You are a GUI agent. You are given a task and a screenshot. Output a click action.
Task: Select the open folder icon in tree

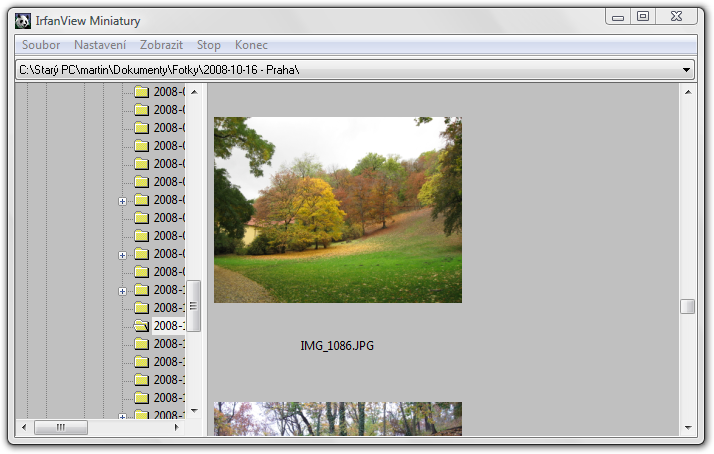tap(141, 326)
